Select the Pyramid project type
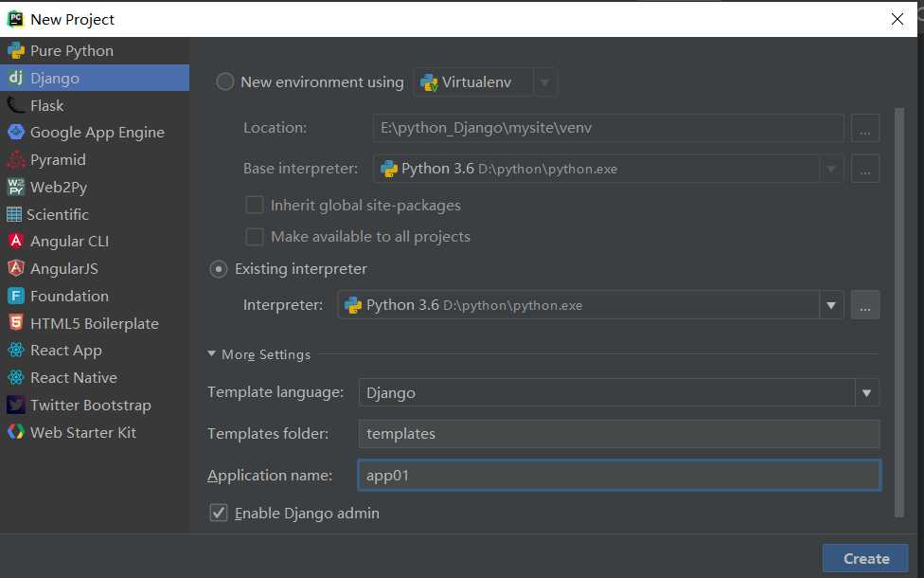 95,160
